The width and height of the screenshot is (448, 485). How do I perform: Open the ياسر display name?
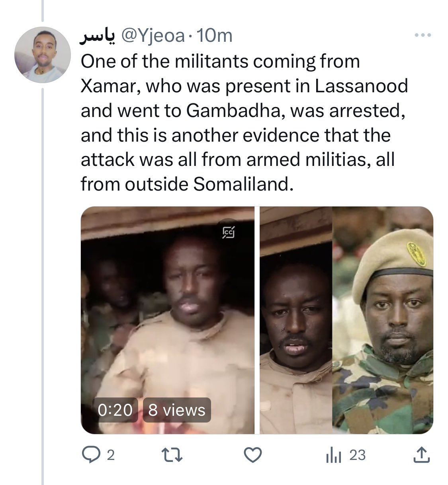click(98, 37)
